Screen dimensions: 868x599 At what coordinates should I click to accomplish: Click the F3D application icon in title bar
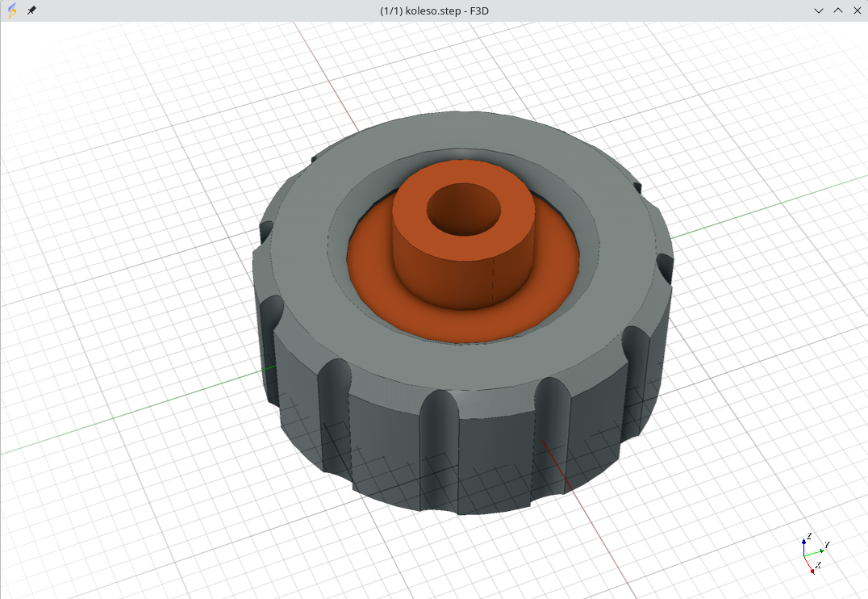coord(11,10)
